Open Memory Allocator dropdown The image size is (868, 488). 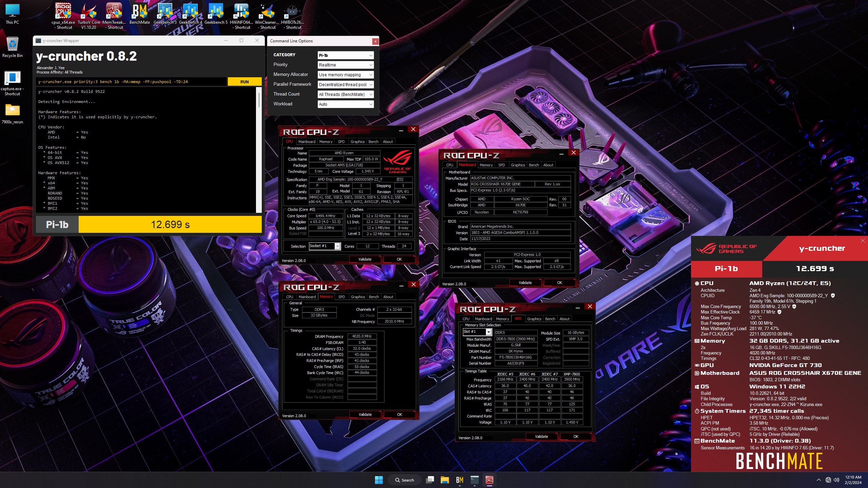tap(346, 75)
